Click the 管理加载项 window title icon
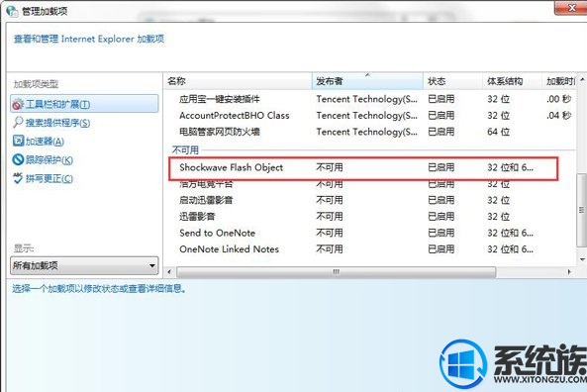The image size is (587, 392). 12,11
